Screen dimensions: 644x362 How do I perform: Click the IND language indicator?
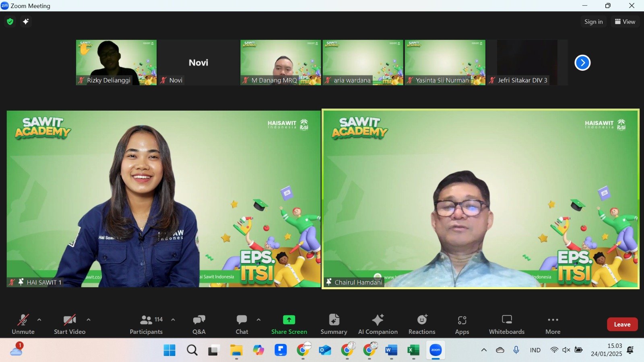(x=535, y=350)
